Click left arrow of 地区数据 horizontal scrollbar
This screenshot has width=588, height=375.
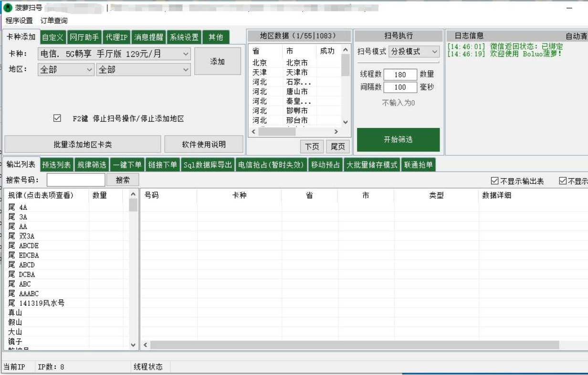(253, 131)
